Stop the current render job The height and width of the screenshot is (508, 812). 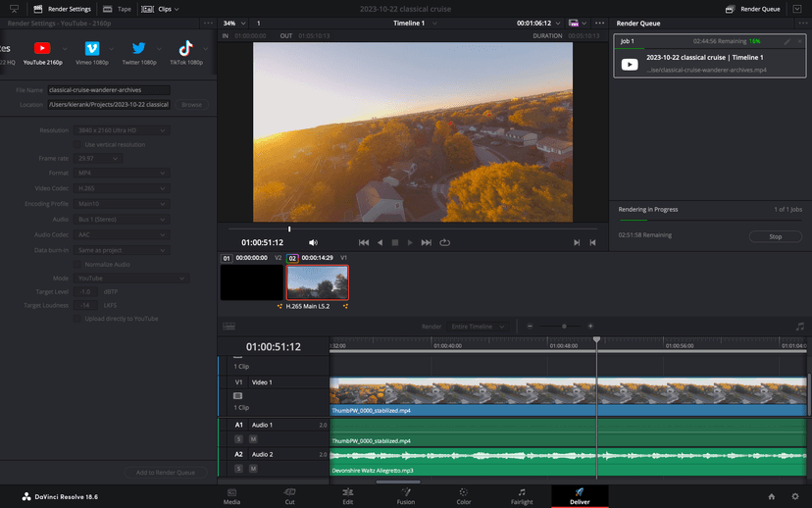point(775,236)
